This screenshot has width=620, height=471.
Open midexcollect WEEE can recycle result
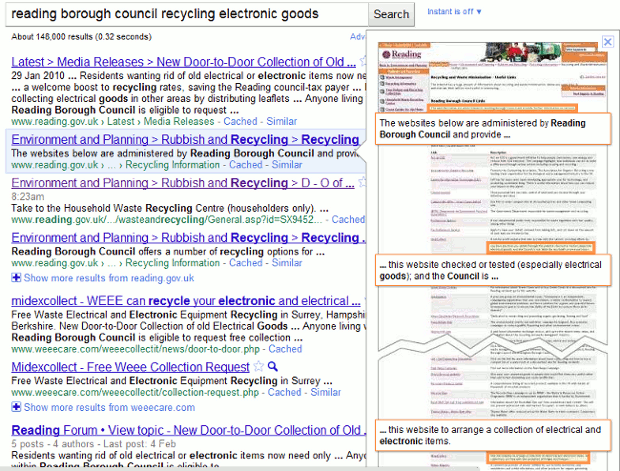click(186, 301)
